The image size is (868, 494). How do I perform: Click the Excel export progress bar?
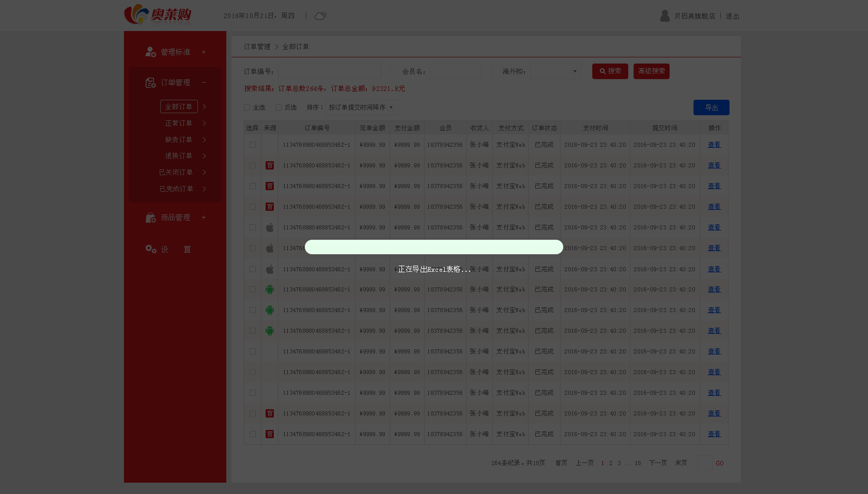434,247
